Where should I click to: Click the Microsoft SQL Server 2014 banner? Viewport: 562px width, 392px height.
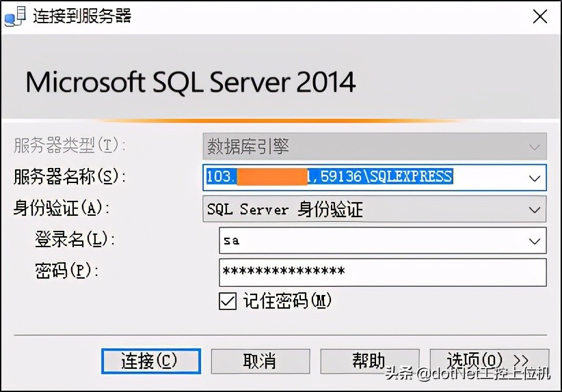coord(191,83)
